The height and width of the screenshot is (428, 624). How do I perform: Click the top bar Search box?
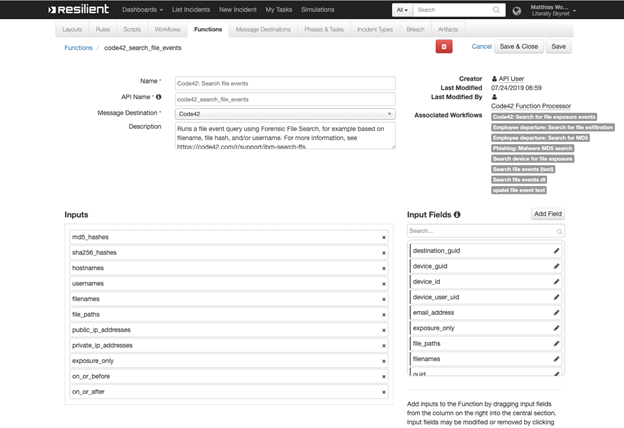459,10
